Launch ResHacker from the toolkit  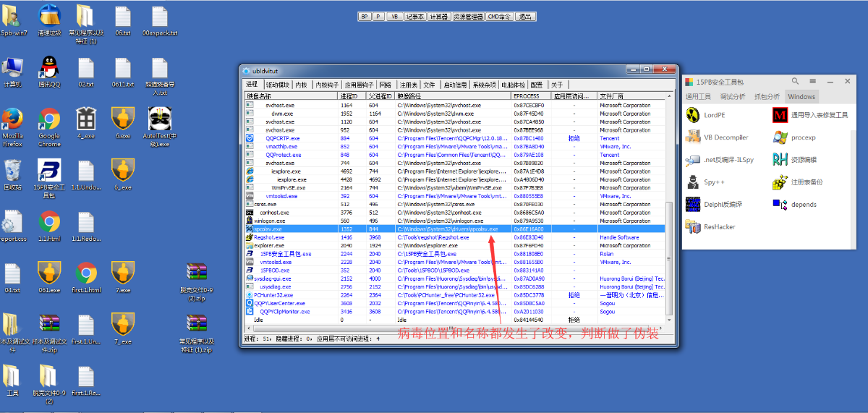(x=710, y=227)
